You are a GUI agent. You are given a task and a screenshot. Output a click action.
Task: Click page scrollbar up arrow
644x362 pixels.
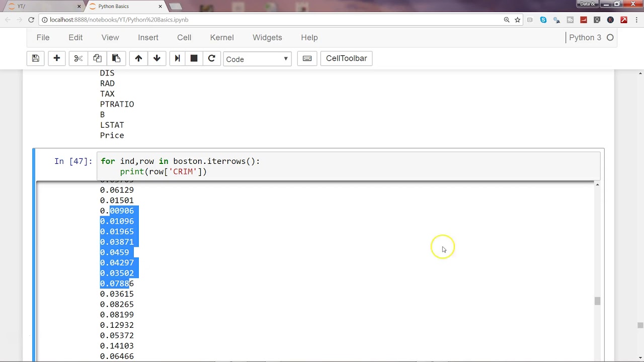click(640, 73)
